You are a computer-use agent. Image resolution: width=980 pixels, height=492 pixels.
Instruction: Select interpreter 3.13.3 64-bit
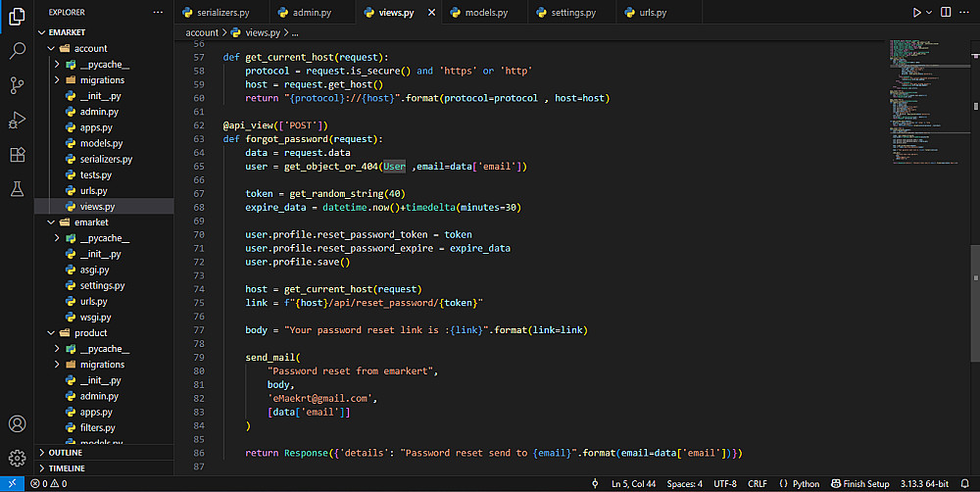924,484
